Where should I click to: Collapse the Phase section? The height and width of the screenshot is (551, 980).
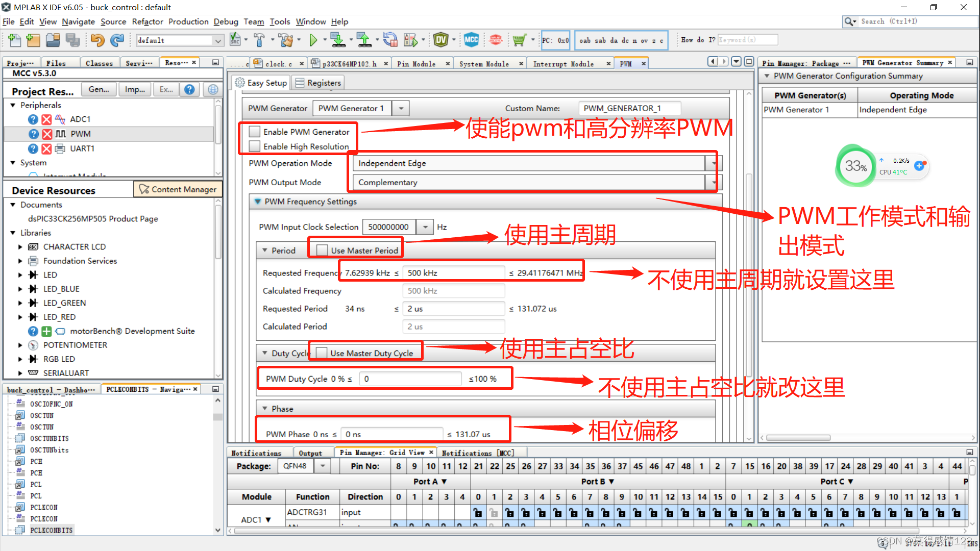click(264, 409)
